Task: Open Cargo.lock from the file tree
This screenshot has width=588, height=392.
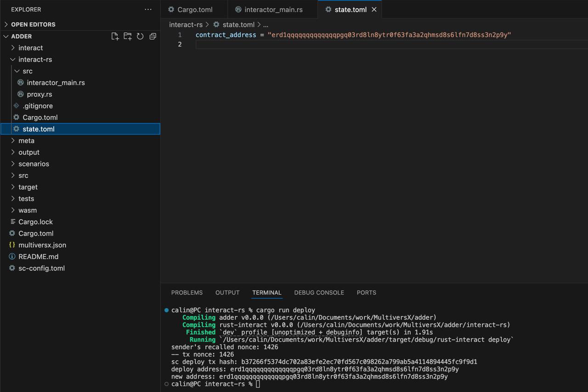Action: coord(35,222)
